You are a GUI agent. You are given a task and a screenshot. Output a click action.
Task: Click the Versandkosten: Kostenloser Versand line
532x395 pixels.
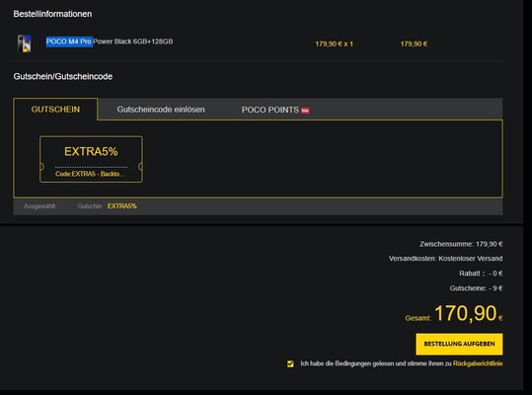tap(446, 259)
